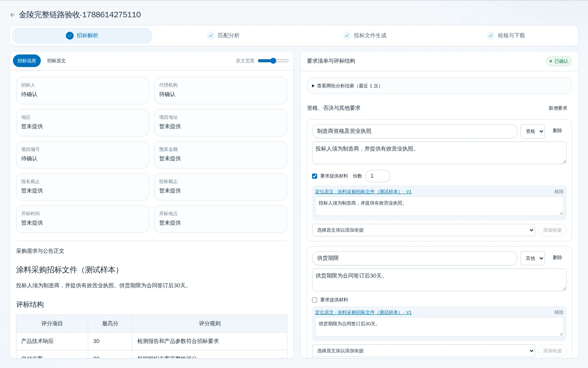Delete the 供货期限 requirement
This screenshot has width=588, height=368.
tap(557, 257)
